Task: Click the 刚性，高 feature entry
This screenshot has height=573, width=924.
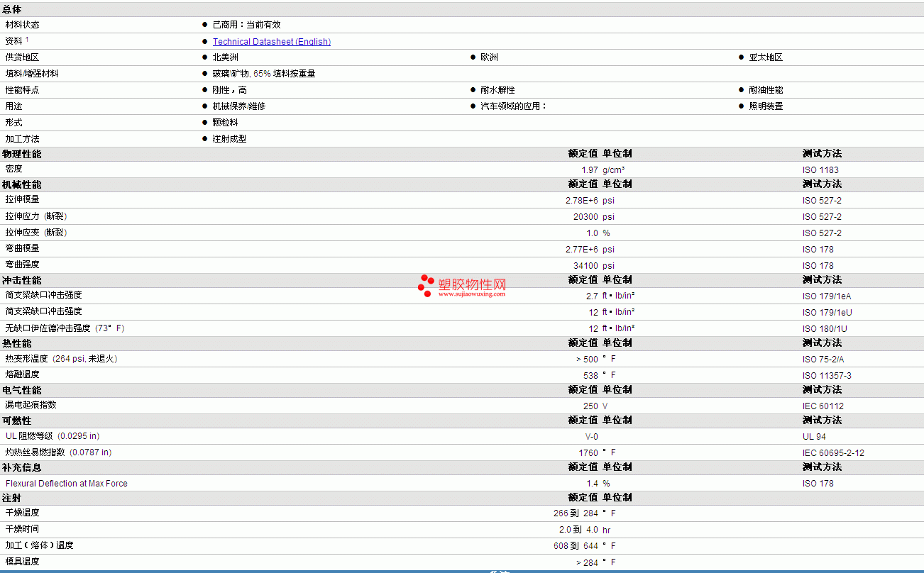Action: click(230, 90)
